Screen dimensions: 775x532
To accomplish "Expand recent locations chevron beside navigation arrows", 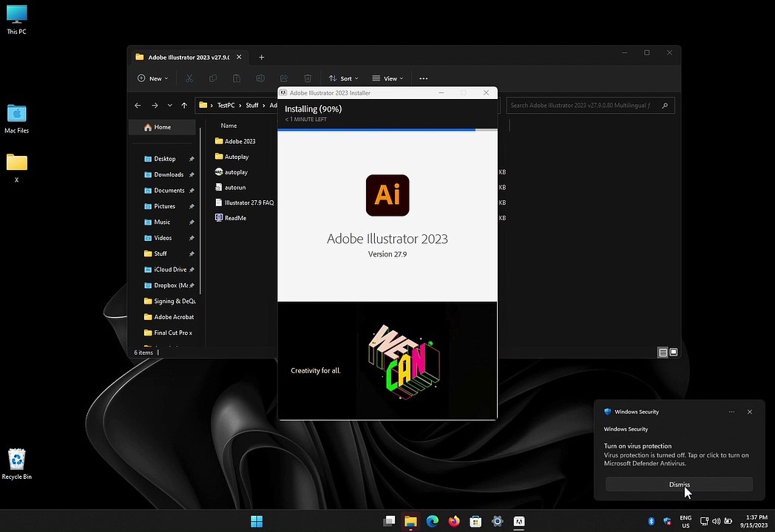I will [x=169, y=105].
